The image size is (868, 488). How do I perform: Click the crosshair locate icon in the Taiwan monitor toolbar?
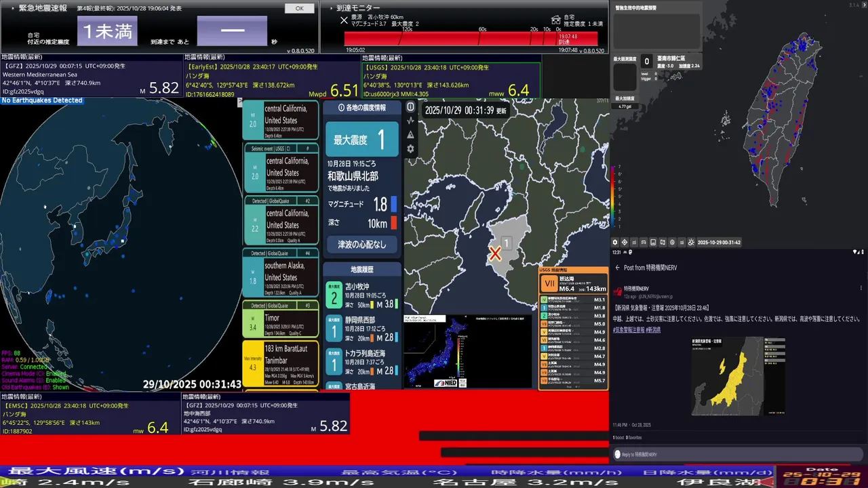(x=625, y=242)
